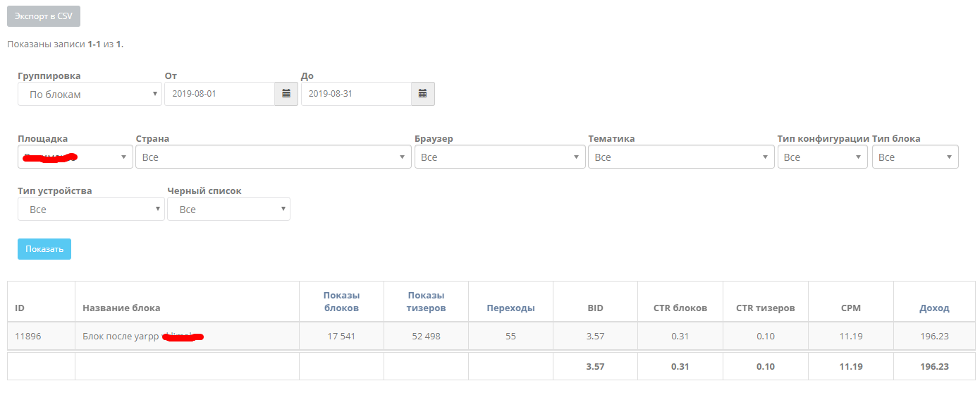Click the Экспорт в CSV button

44,16
